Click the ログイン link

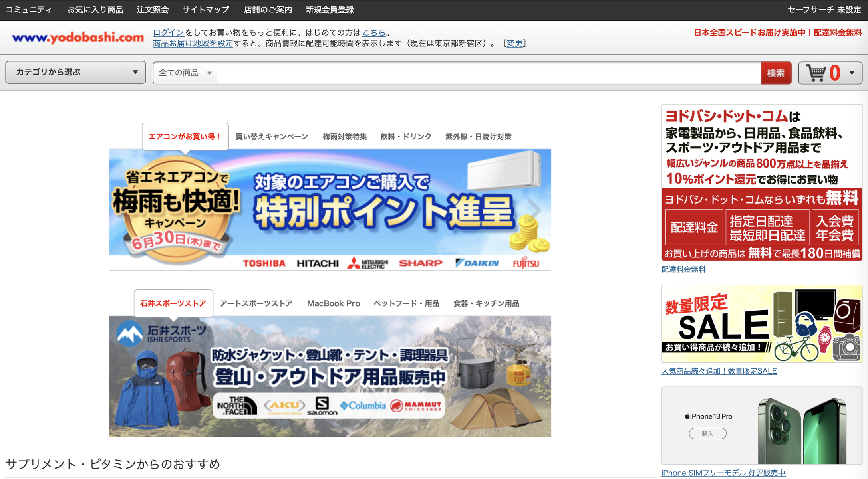(169, 32)
